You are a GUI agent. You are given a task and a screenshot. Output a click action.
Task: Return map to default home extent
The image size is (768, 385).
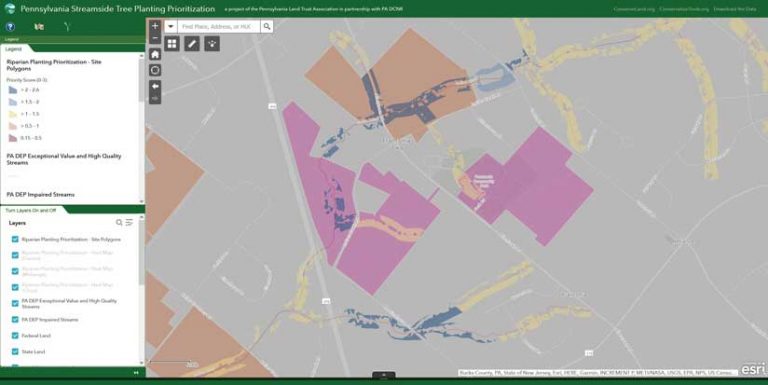155,54
